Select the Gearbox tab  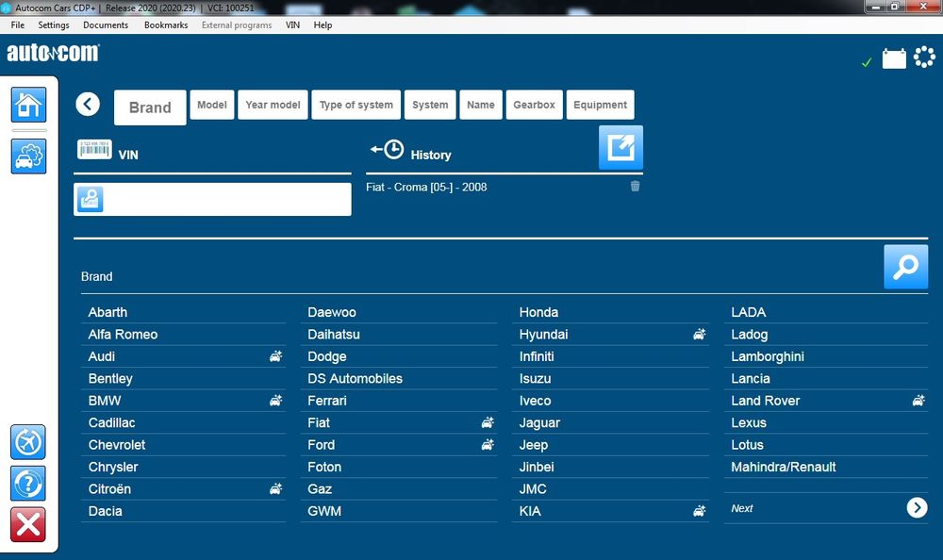coord(534,105)
